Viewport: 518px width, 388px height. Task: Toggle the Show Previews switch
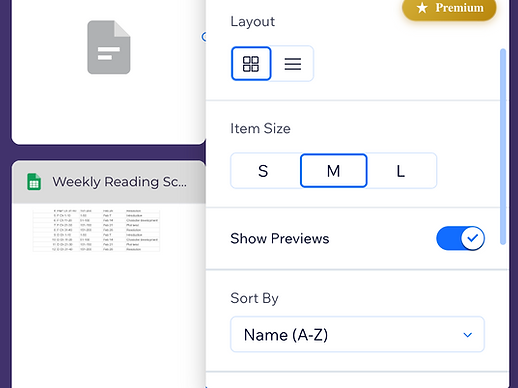click(x=460, y=238)
